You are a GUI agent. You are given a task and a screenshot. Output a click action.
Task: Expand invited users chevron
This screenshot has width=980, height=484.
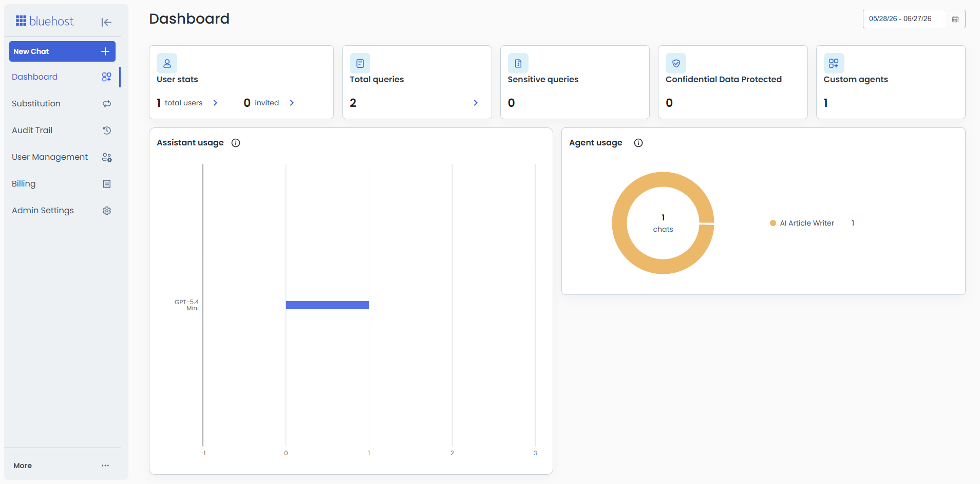(x=292, y=103)
